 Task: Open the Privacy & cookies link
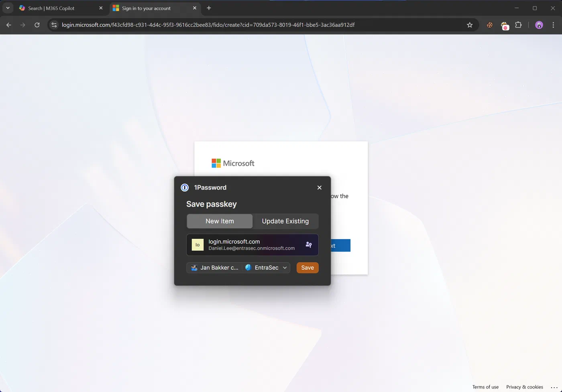click(x=525, y=387)
